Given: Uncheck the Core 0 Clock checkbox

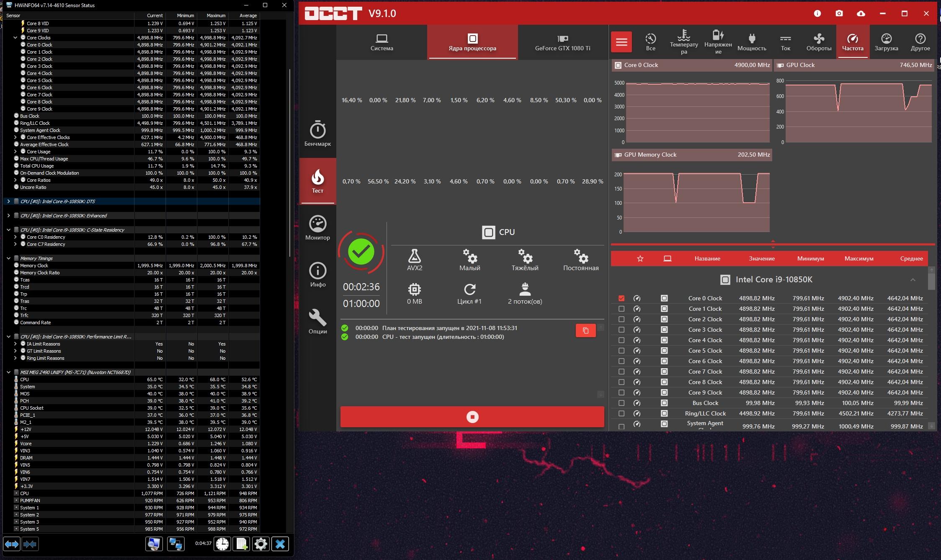Looking at the screenshot, I should coord(621,298).
